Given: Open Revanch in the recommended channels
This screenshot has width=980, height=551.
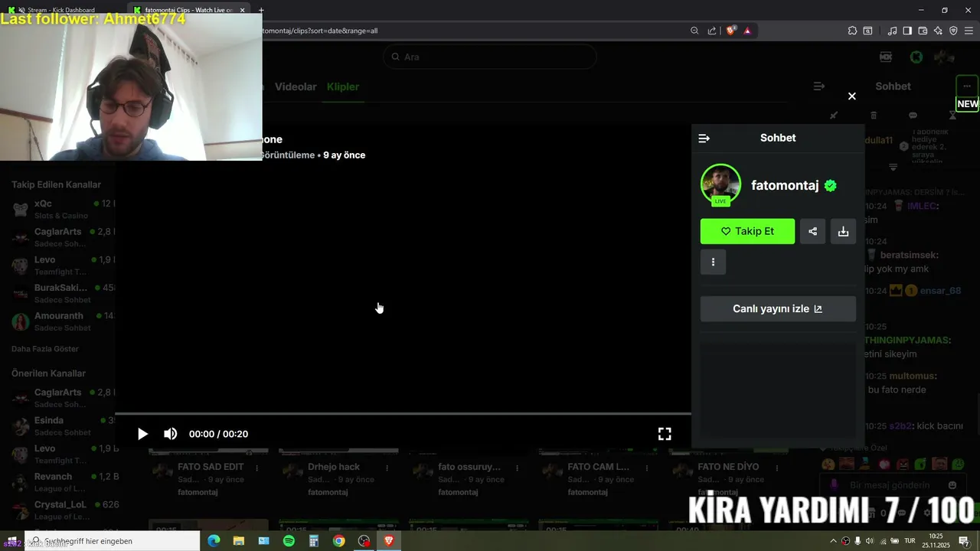Looking at the screenshot, I should pos(63,482).
